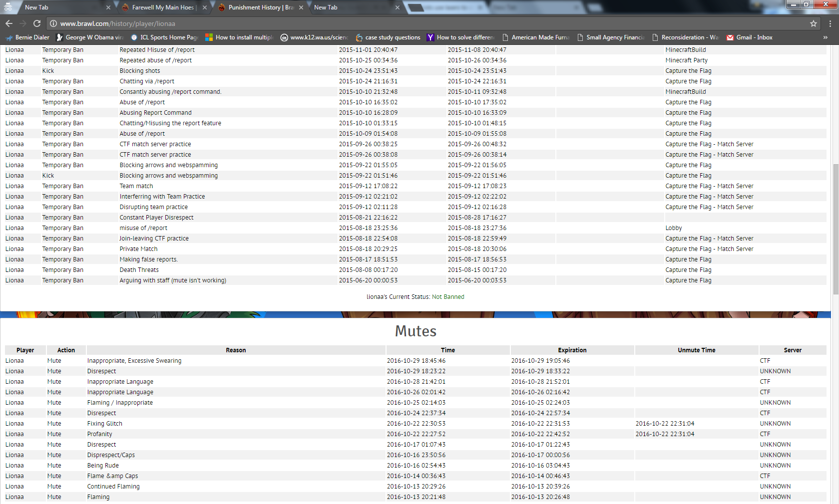The height and width of the screenshot is (504, 839).
Task: Open the How to install multiple bookmark
Action: coord(239,37)
